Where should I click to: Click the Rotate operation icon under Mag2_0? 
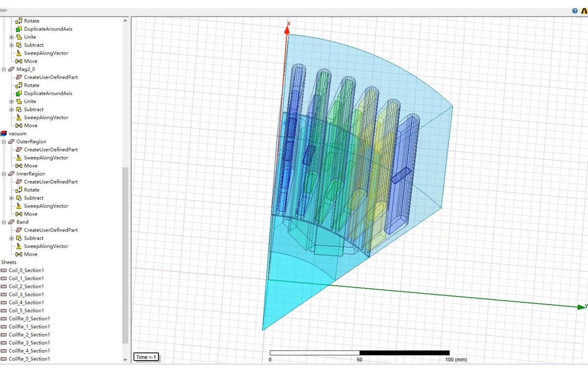[x=19, y=85]
